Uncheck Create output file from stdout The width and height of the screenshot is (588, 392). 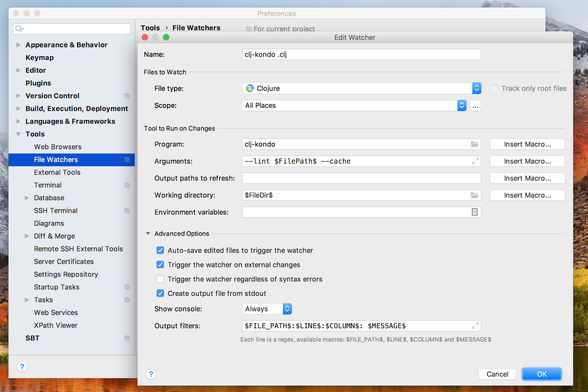(160, 293)
